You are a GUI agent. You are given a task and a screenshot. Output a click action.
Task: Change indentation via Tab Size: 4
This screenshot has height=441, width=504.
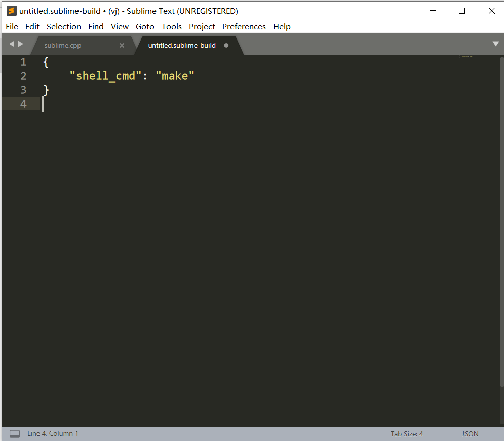pos(407,434)
